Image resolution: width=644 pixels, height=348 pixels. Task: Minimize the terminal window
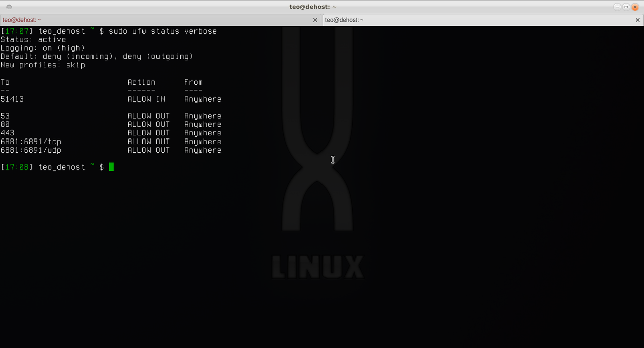coord(617,7)
